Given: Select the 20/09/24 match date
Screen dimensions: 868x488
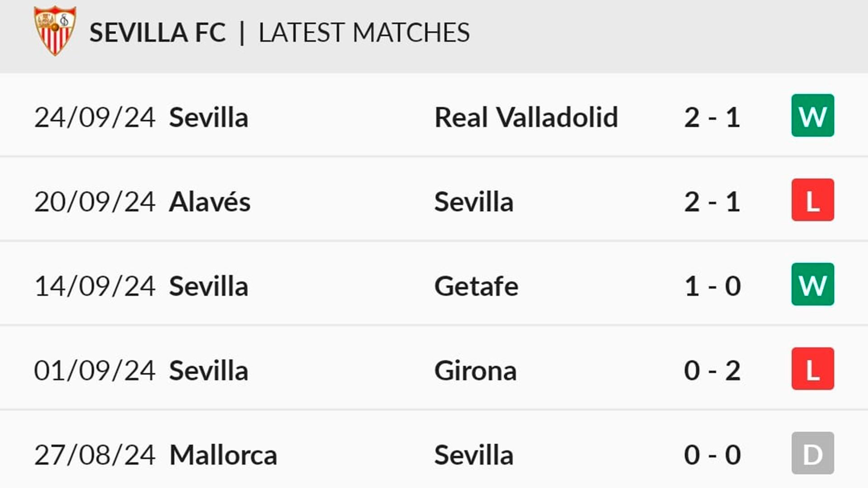Looking at the screenshot, I should (x=95, y=202).
